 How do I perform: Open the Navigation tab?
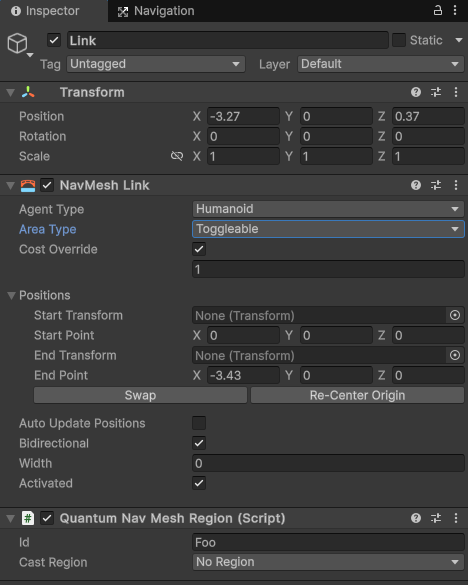[156, 11]
